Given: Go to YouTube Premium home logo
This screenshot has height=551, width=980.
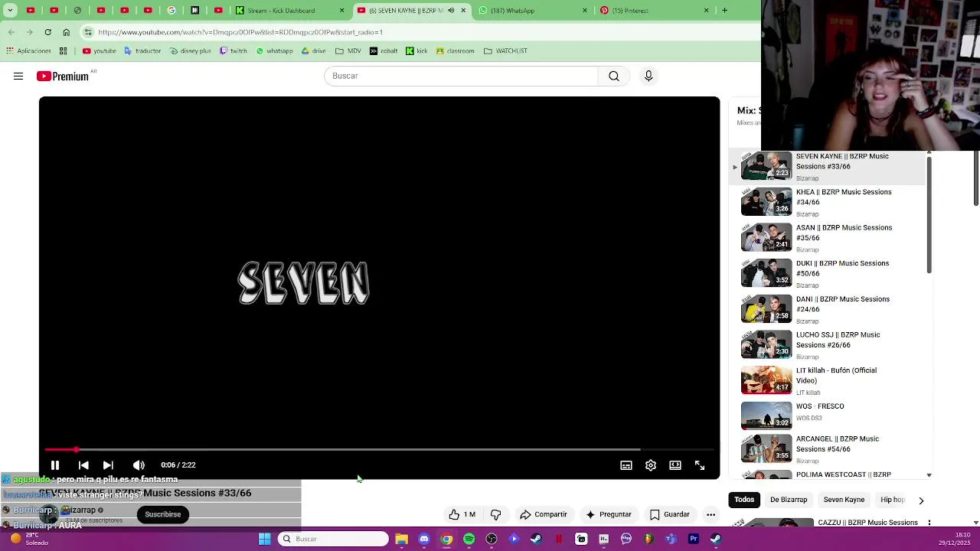Looking at the screenshot, I should click(x=63, y=76).
